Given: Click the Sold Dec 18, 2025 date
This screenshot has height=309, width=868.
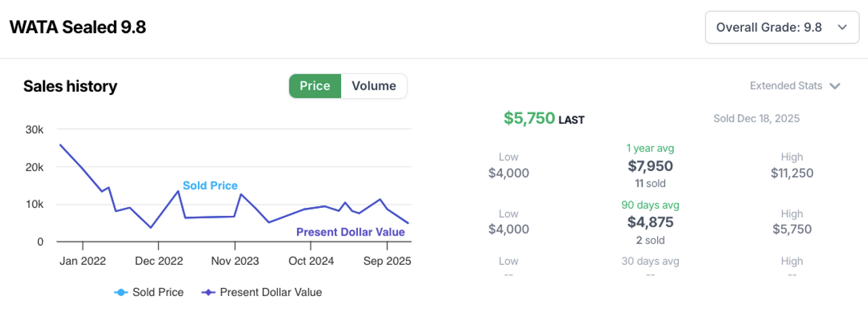Looking at the screenshot, I should coord(756,118).
